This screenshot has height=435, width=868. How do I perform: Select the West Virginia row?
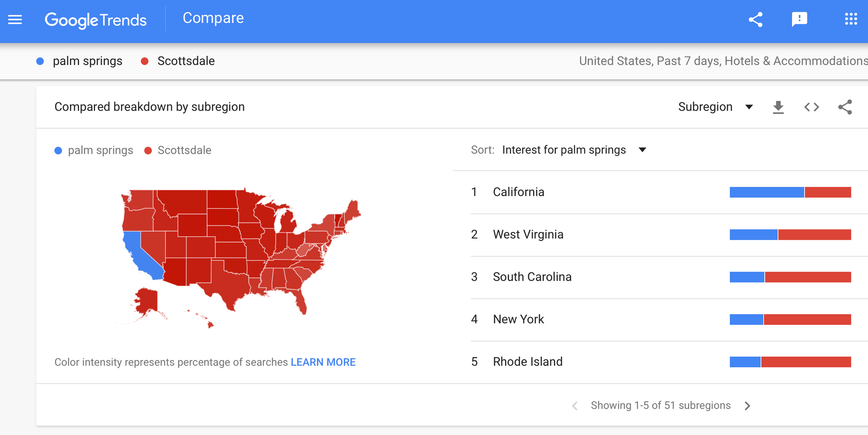[x=528, y=235]
